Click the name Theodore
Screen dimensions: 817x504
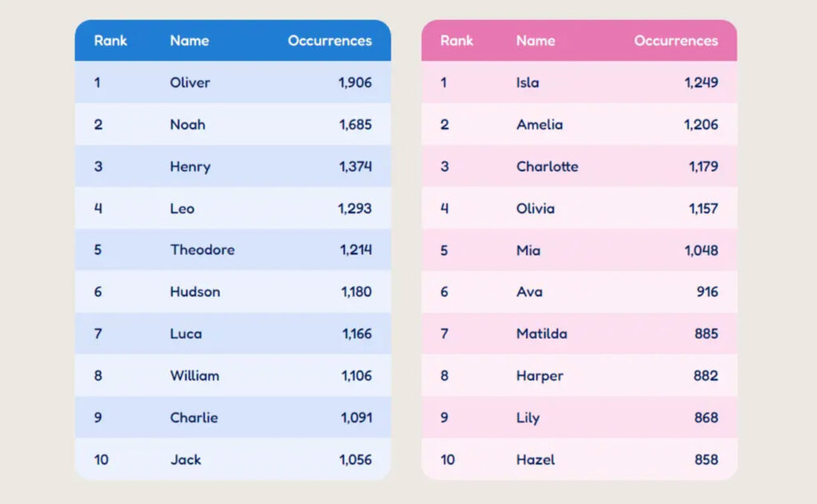tap(202, 250)
